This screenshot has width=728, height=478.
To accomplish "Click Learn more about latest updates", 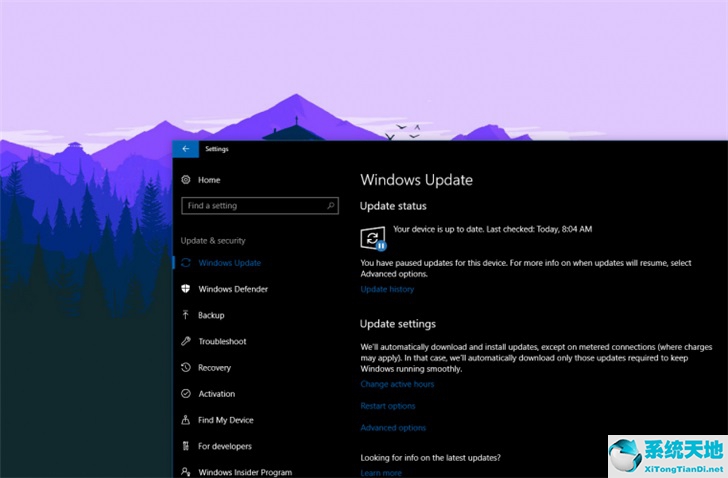I will click(x=381, y=473).
